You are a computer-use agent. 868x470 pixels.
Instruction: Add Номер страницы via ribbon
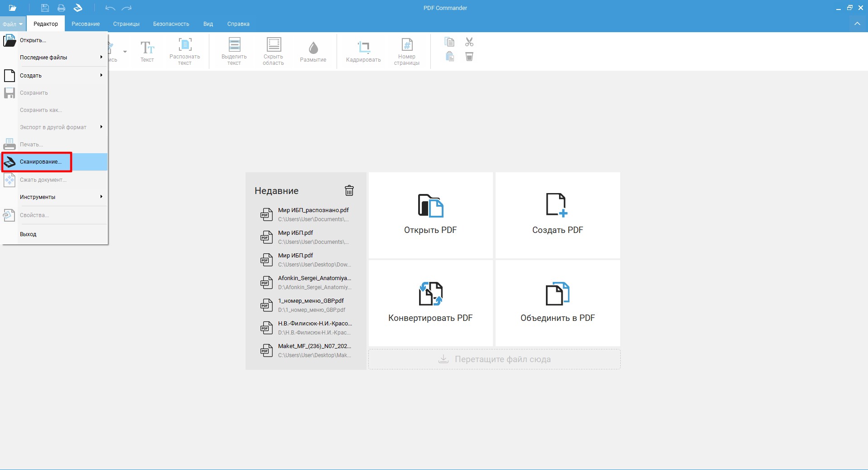click(x=407, y=51)
